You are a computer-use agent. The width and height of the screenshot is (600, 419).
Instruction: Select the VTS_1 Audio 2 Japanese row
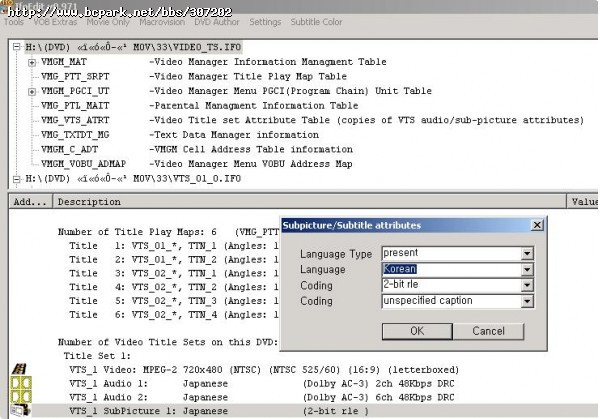point(262,398)
